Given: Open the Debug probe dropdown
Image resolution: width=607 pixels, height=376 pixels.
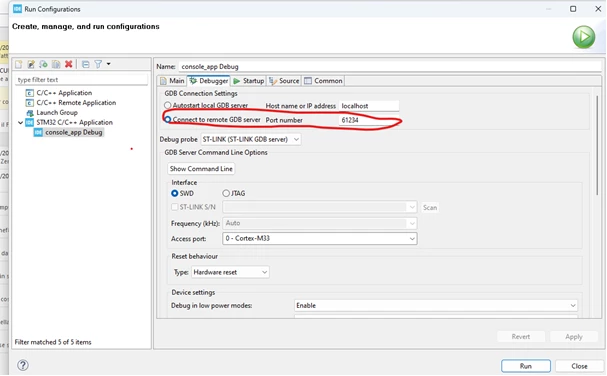Looking at the screenshot, I should pos(251,139).
